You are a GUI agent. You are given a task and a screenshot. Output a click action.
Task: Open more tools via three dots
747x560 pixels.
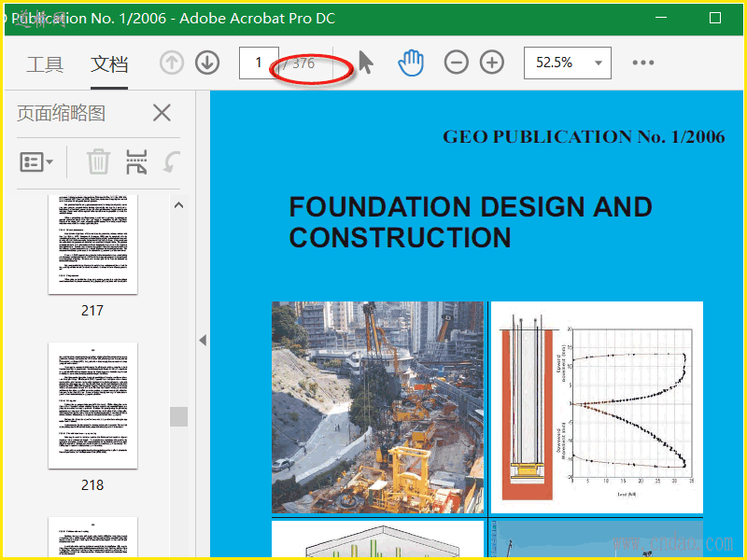coord(643,63)
